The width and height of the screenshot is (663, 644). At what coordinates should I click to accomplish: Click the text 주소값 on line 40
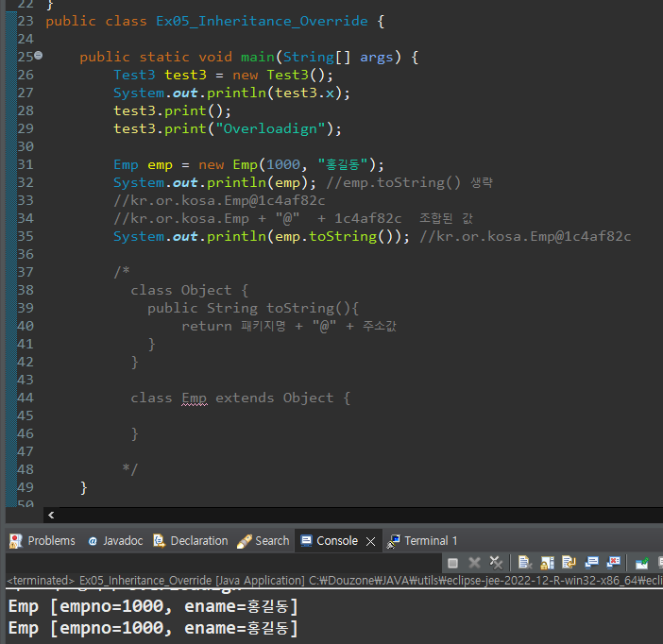point(380,326)
